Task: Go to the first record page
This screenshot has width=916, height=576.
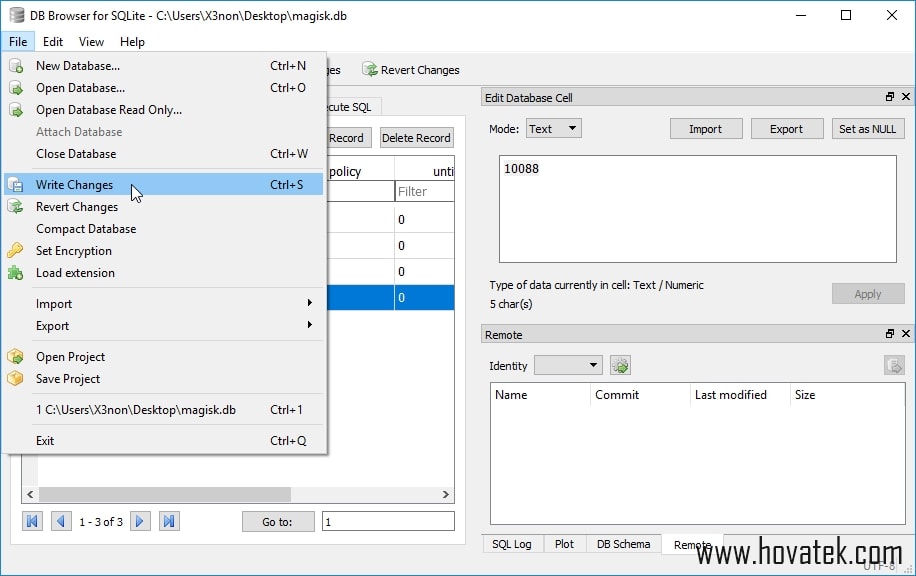Action: coord(33,521)
